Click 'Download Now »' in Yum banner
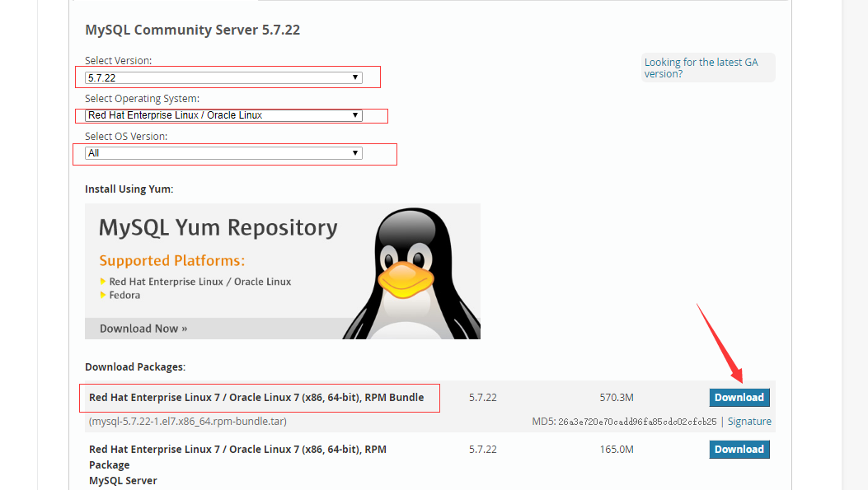Viewport: 868px width, 490px height. (143, 329)
